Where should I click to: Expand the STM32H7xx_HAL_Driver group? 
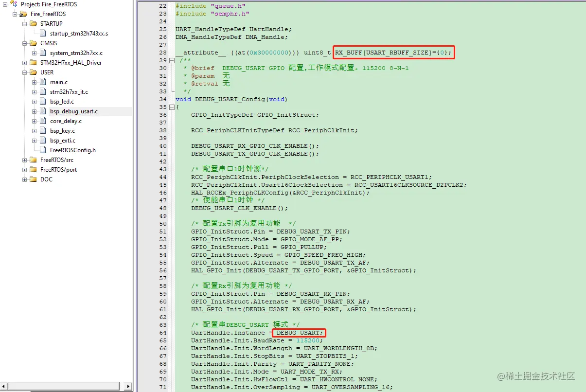[x=25, y=63]
